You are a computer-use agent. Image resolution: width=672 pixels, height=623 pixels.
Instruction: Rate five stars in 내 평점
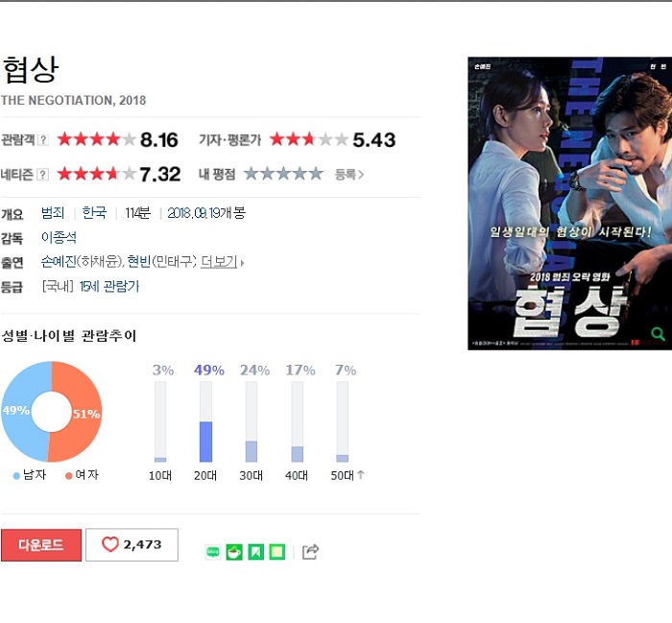tap(316, 174)
